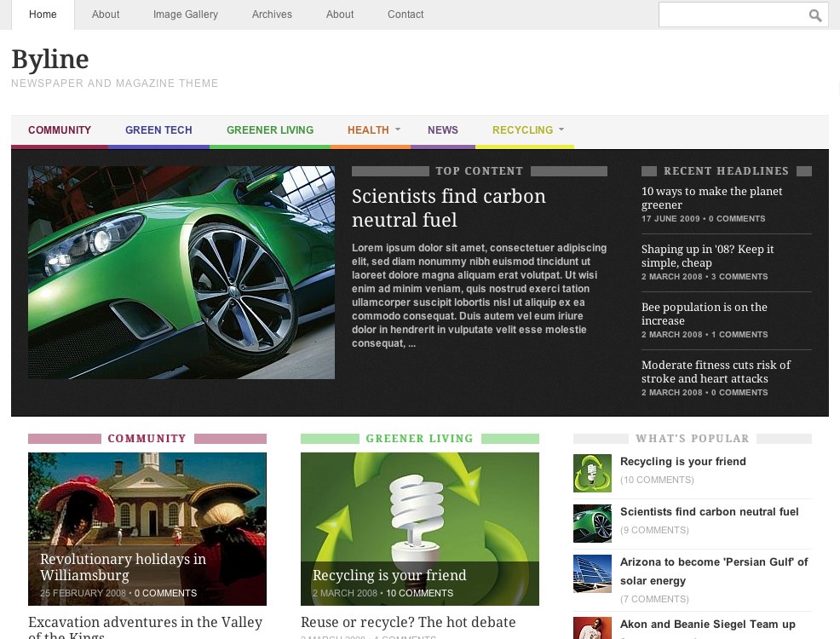
Task: Select the Health category
Action: (368, 130)
